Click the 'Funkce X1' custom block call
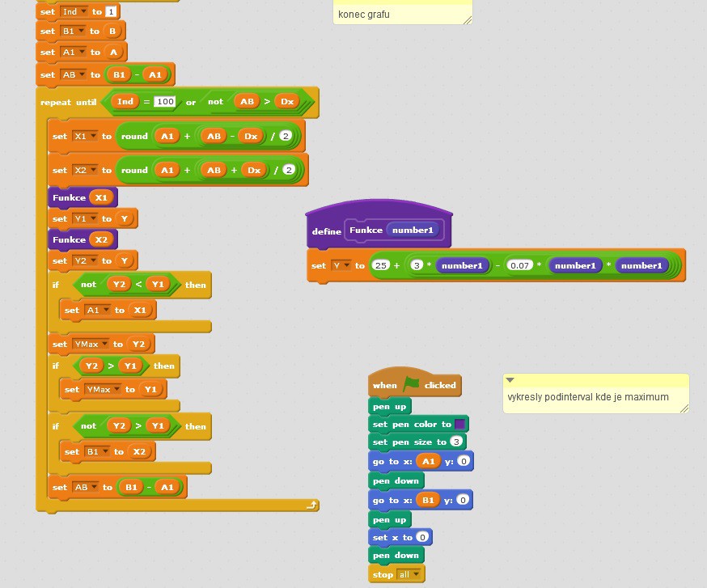Image resolution: width=707 pixels, height=588 pixels. [x=68, y=197]
